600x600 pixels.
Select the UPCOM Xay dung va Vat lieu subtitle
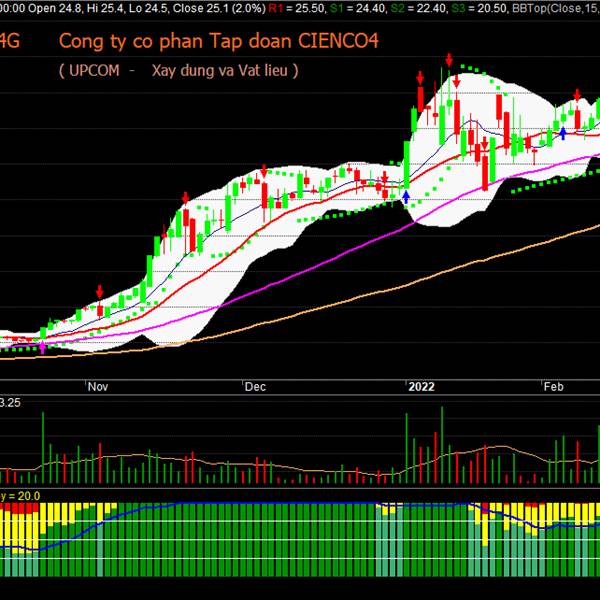coord(179,70)
